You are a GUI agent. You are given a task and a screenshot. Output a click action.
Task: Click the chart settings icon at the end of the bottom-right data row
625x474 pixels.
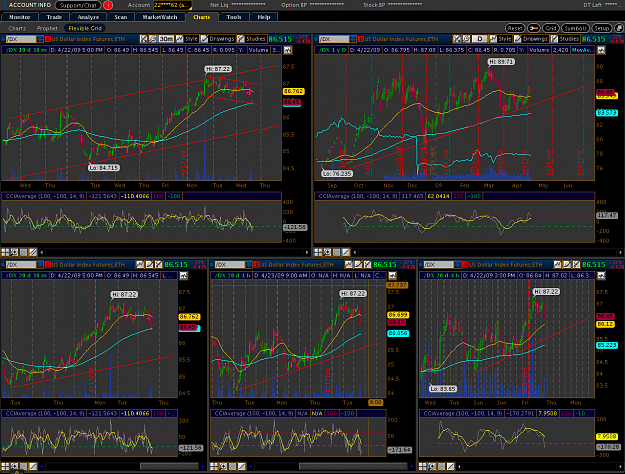tap(601, 276)
